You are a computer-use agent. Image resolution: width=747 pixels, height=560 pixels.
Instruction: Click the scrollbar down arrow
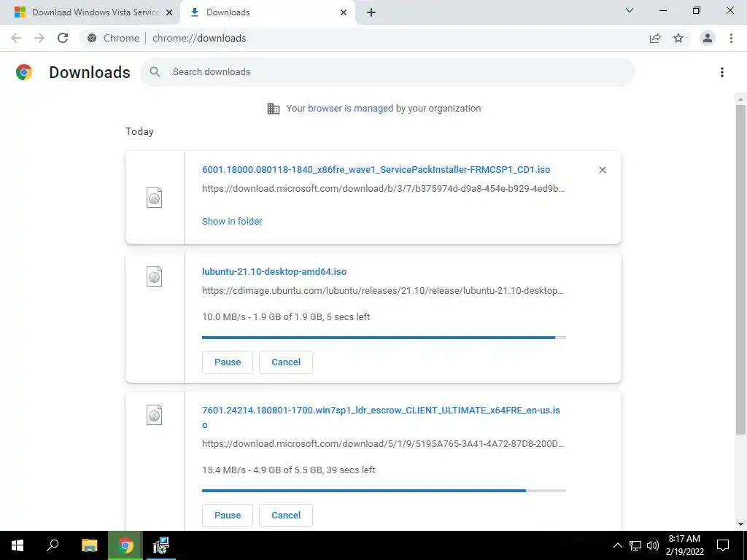tap(740, 525)
